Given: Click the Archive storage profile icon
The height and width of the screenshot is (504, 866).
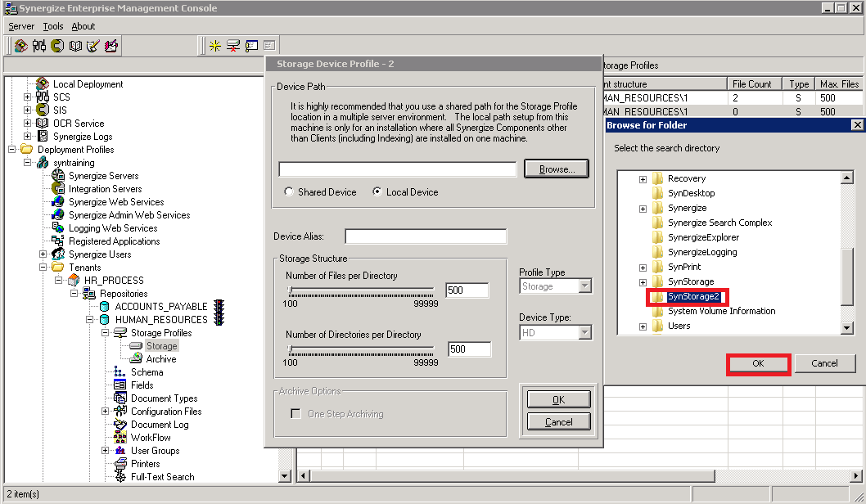Looking at the screenshot, I should pyautogui.click(x=136, y=359).
